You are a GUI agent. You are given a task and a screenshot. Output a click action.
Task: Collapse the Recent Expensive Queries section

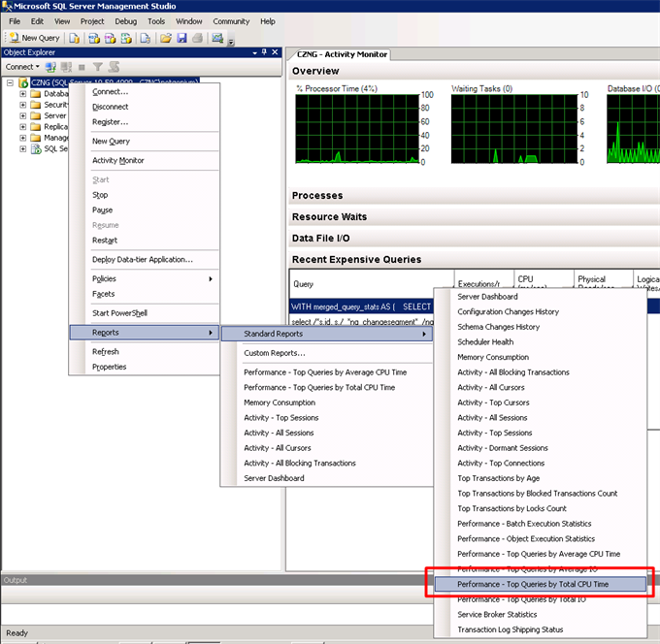coord(474,260)
